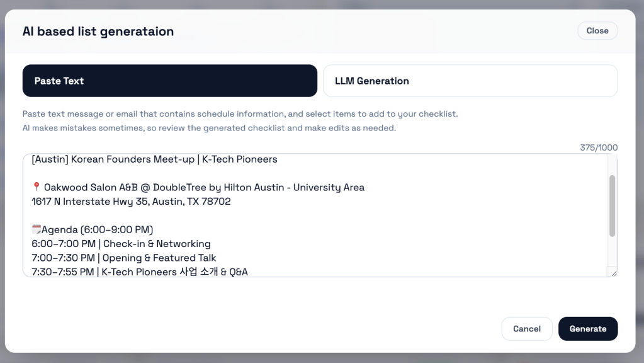
Task: Switch to the Paste Text tab
Action: tap(170, 81)
